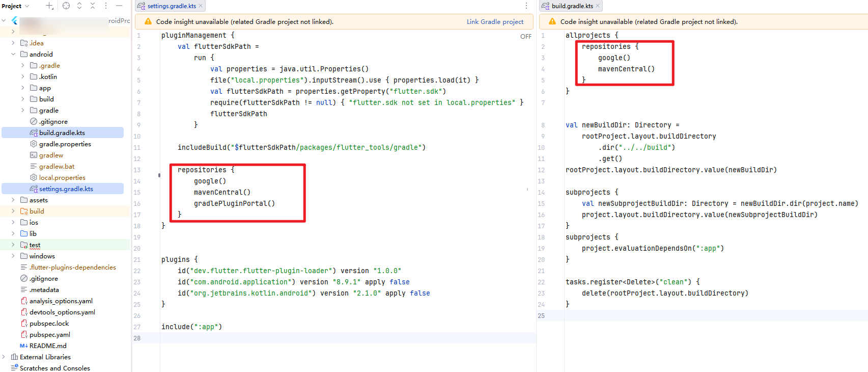868x372 pixels.
Task: Click analysis_options.yaml file icon
Action: tap(24, 301)
